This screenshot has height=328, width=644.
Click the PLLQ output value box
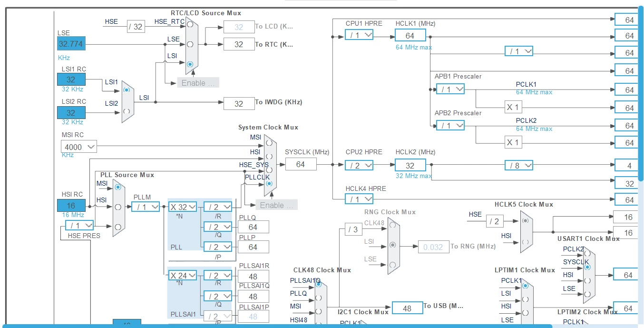coord(253,227)
